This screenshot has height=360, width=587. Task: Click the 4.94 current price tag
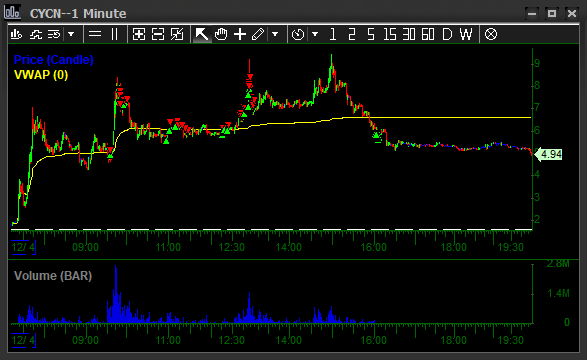[x=549, y=154]
